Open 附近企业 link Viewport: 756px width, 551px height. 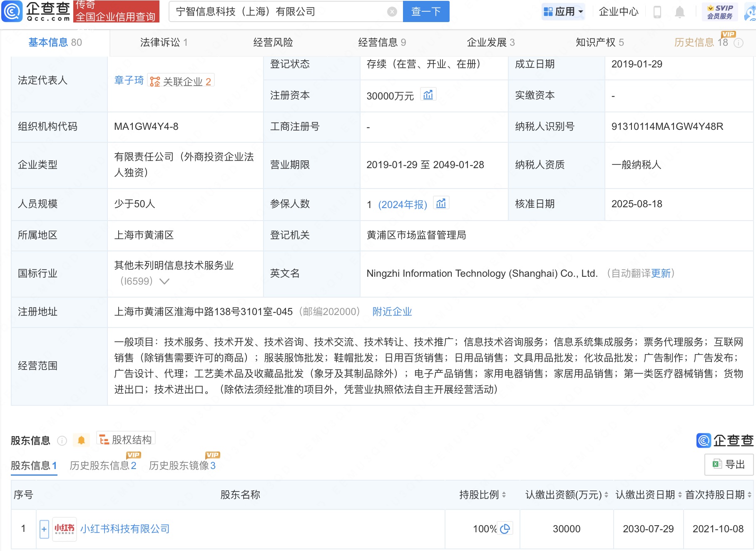pyautogui.click(x=392, y=312)
